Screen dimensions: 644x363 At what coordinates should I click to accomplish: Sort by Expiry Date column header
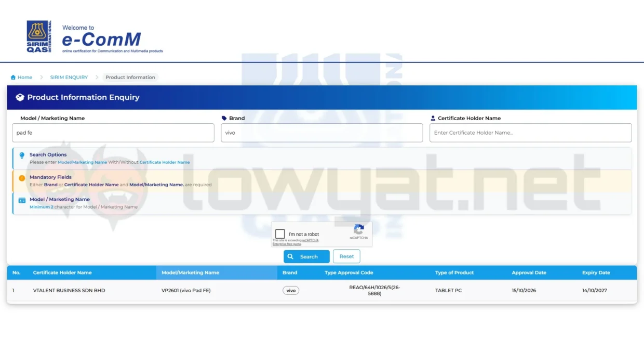point(596,273)
